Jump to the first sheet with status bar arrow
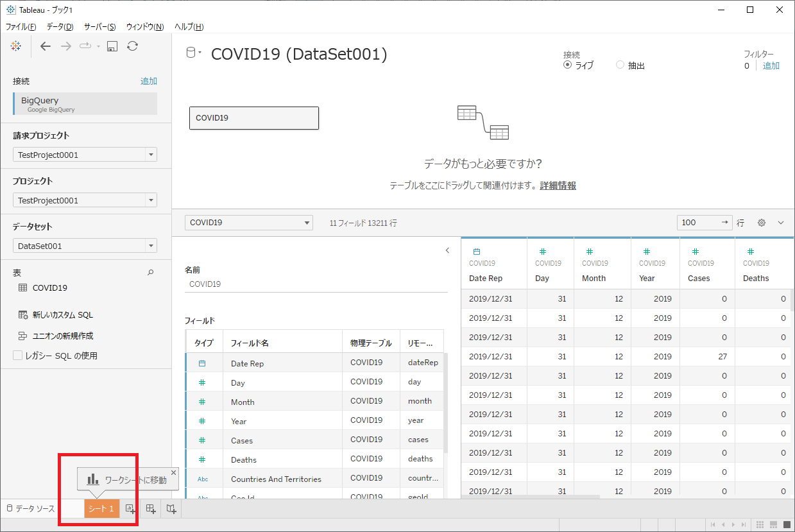 [712, 525]
